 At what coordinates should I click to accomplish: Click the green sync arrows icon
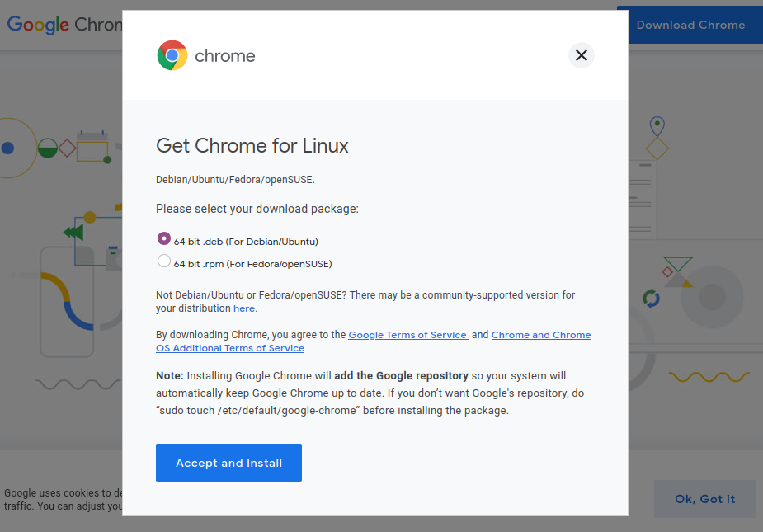pyautogui.click(x=651, y=298)
